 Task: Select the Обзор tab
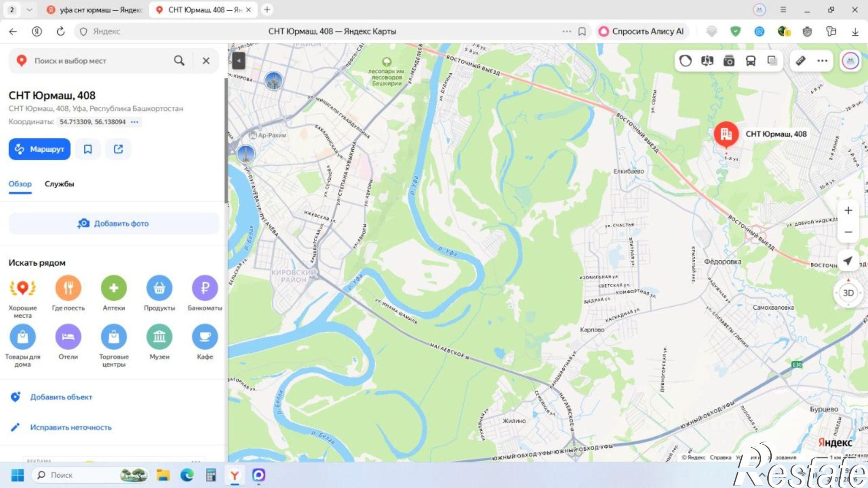click(x=20, y=184)
